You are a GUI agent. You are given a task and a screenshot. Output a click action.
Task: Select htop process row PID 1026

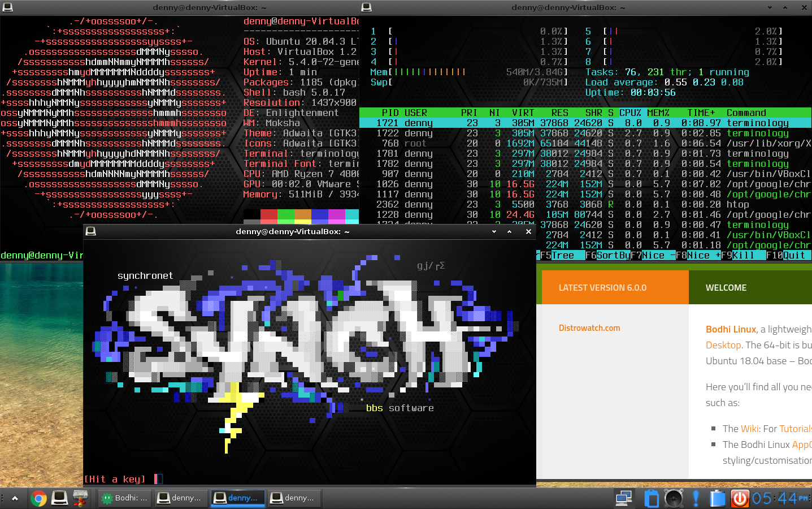click(585, 184)
